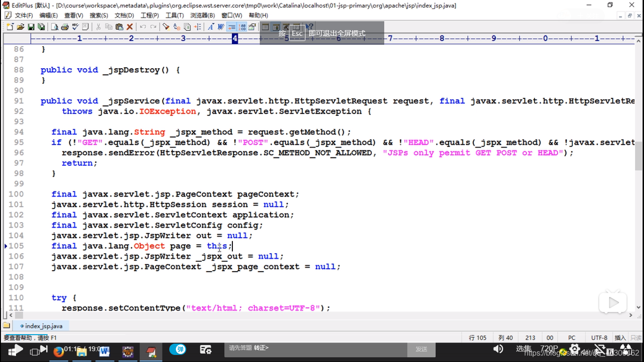Click the Copy icon in the toolbar

[109, 27]
